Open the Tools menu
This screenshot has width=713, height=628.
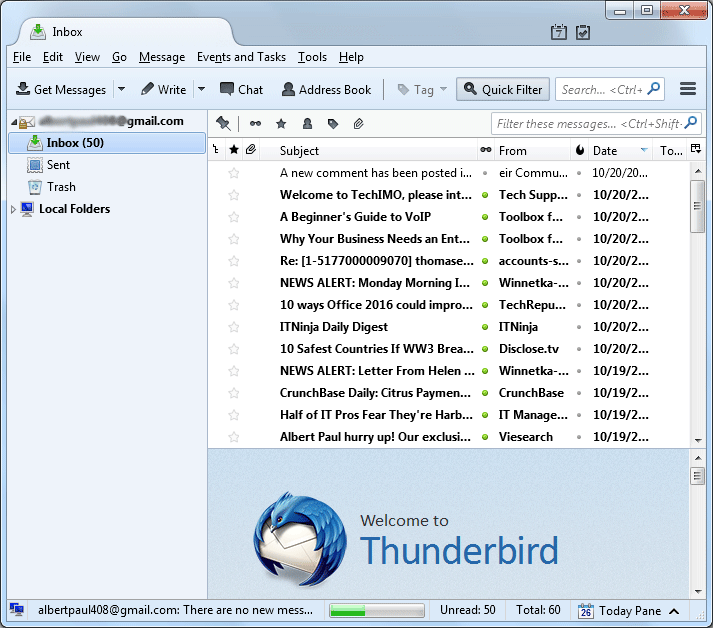(312, 57)
